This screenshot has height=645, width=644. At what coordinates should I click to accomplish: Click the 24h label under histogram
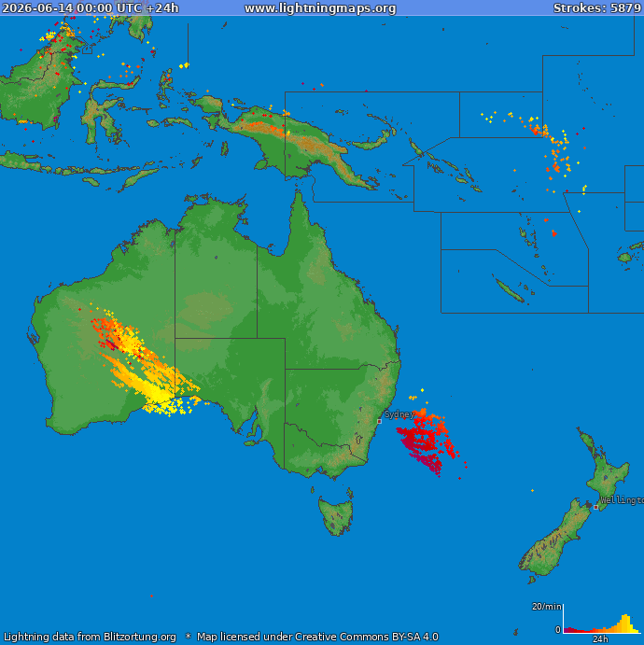click(x=600, y=639)
